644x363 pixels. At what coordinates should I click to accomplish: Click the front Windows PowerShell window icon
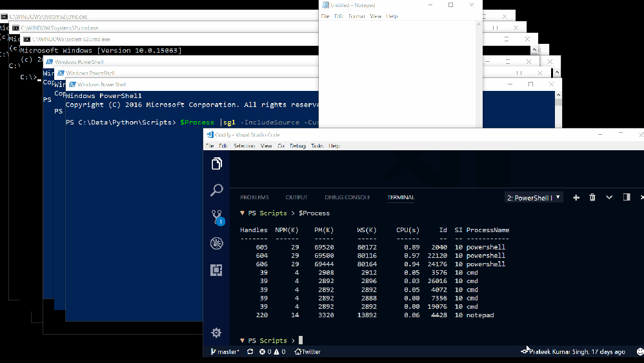click(72, 84)
